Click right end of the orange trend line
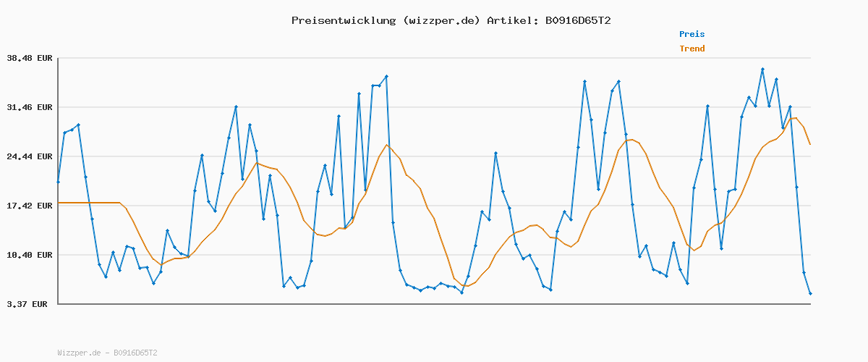This screenshot has width=868, height=362. pyautogui.click(x=810, y=145)
